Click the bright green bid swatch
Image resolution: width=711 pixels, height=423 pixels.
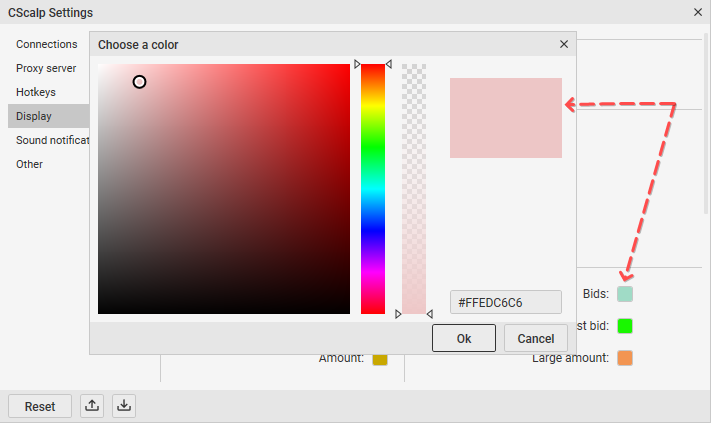coord(625,326)
